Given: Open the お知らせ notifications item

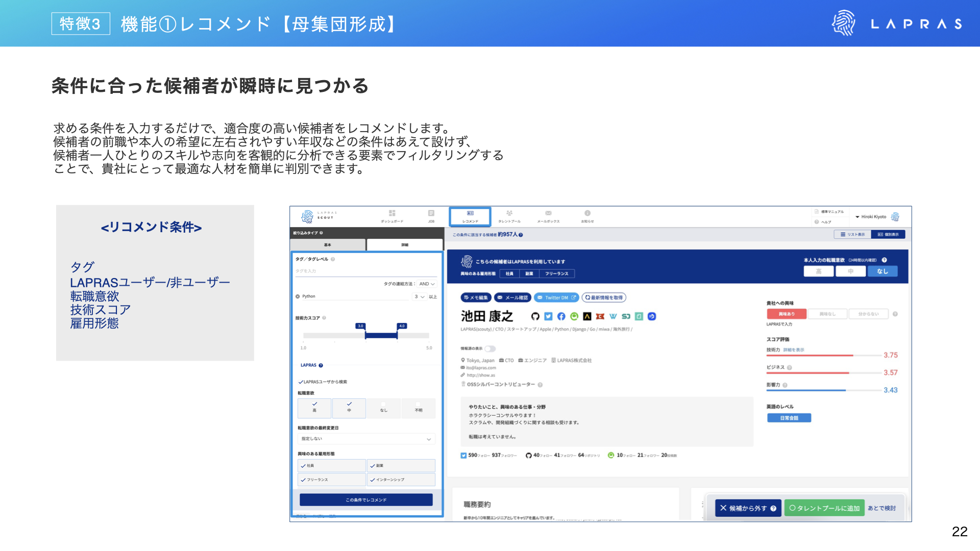Looking at the screenshot, I should 587,216.
